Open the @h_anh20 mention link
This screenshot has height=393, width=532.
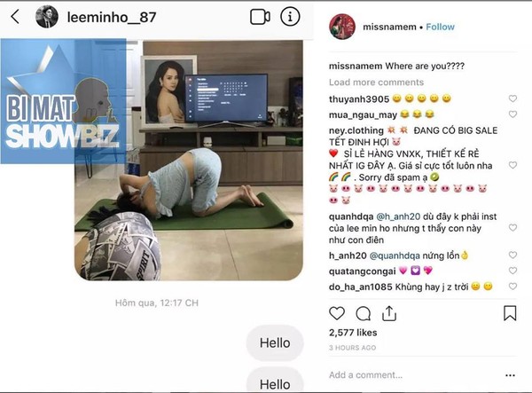coord(398,216)
